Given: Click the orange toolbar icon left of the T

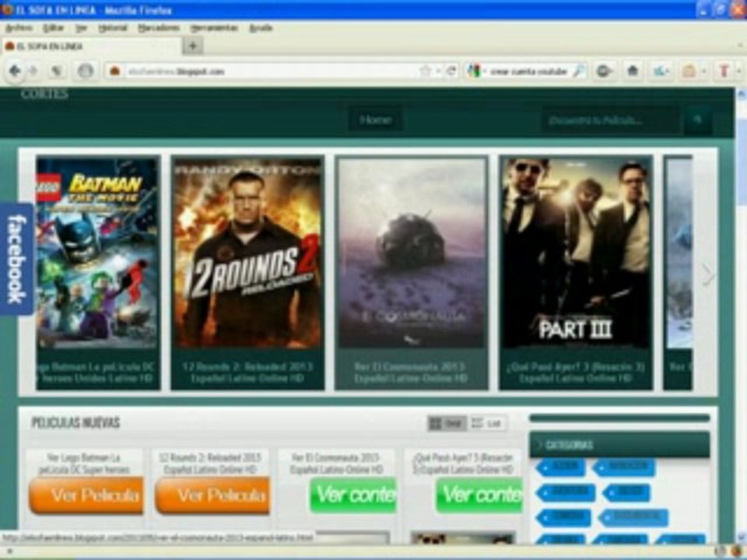Looking at the screenshot, I should point(689,72).
